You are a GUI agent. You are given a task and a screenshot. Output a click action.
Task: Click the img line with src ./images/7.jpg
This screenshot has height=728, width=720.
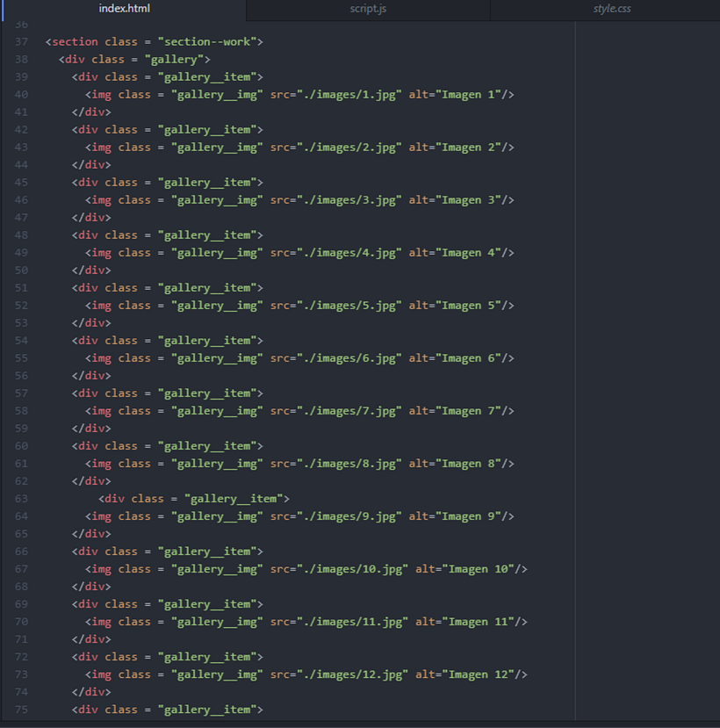[x=299, y=411]
